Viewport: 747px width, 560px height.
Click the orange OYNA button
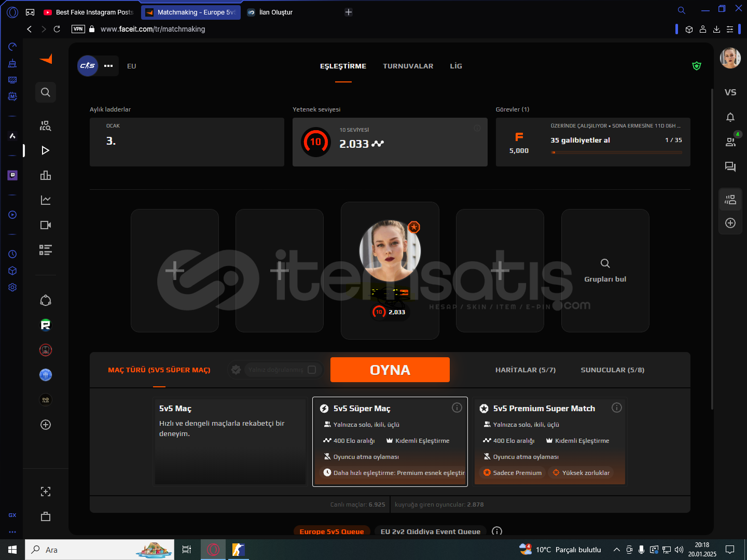390,370
